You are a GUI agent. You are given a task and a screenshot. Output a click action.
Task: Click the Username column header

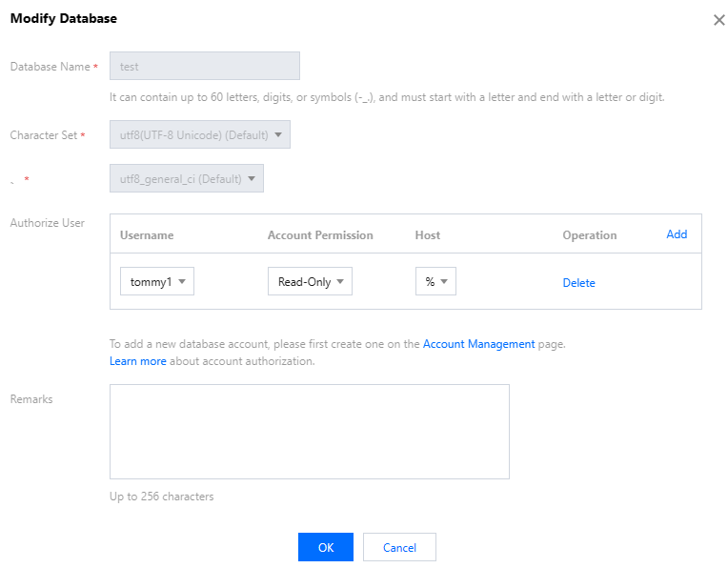tap(147, 235)
